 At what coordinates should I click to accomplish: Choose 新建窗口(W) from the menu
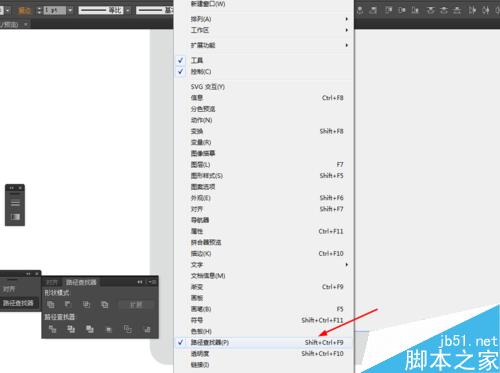click(264, 4)
